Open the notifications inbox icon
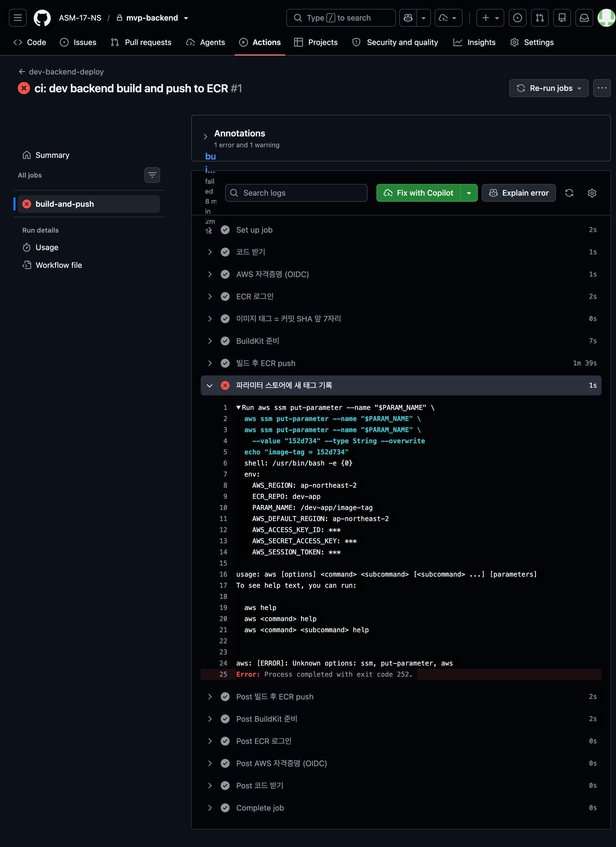This screenshot has width=616, height=847. 584,18
